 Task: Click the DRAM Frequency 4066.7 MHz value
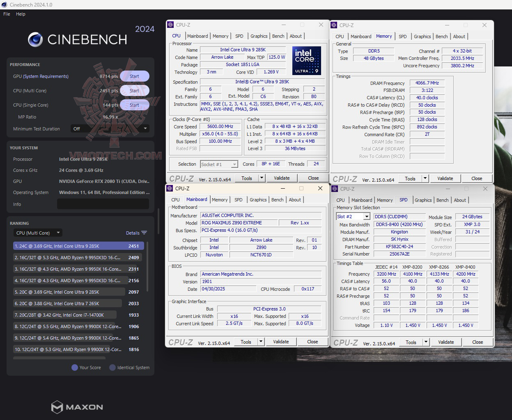(427, 83)
